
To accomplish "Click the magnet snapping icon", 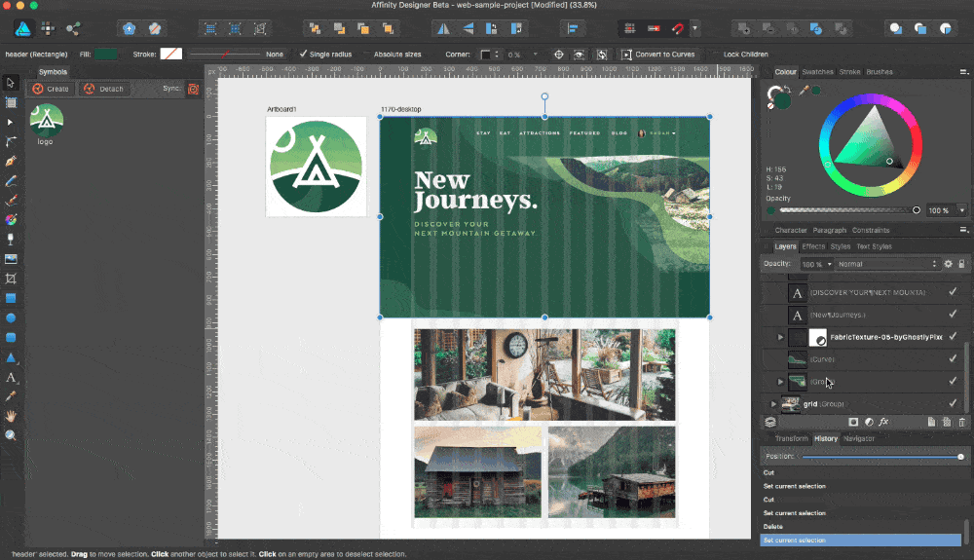I will (x=677, y=28).
